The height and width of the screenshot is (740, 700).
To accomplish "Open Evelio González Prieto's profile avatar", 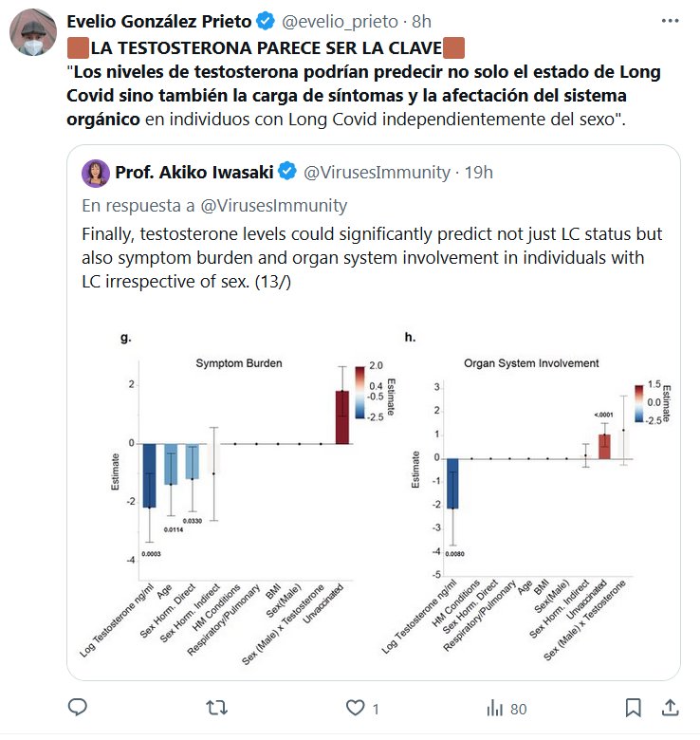I will click(34, 33).
